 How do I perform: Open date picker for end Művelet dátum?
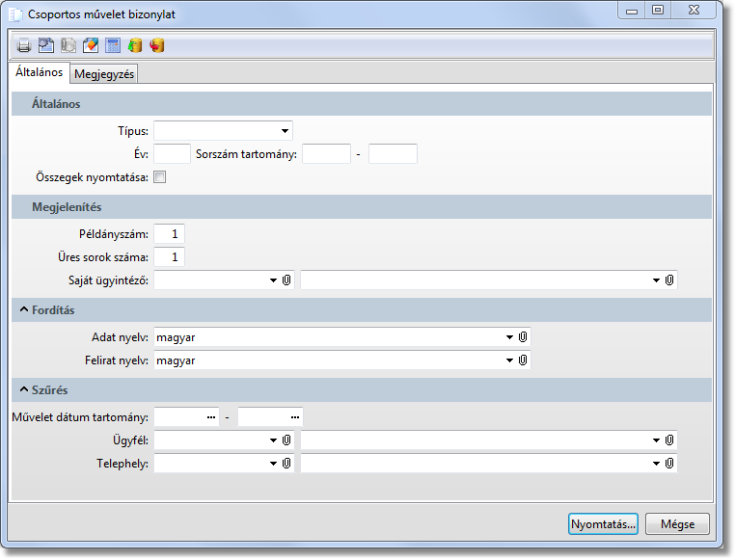click(295, 417)
